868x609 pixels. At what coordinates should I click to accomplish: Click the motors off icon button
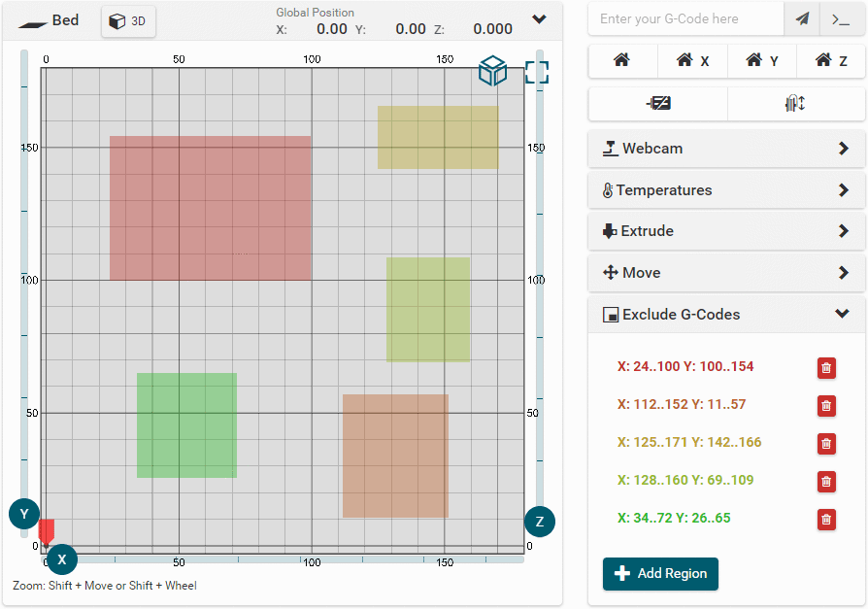pos(657,104)
